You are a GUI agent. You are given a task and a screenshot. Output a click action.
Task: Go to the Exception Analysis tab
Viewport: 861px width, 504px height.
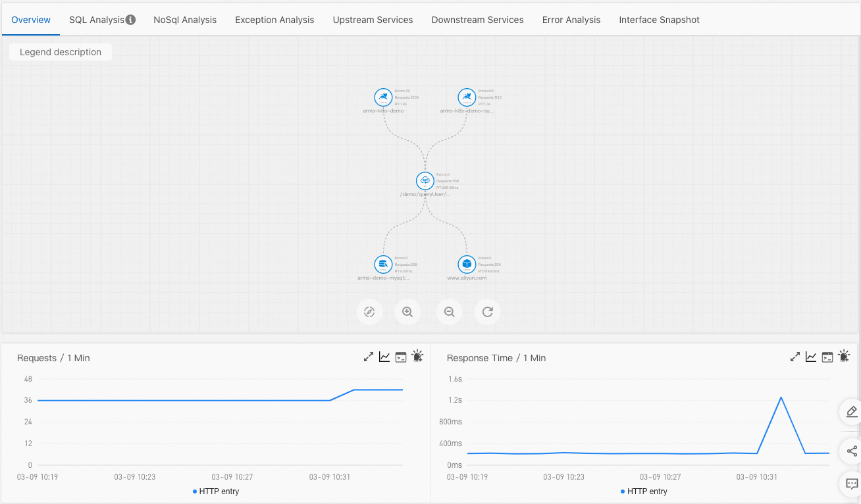[274, 20]
